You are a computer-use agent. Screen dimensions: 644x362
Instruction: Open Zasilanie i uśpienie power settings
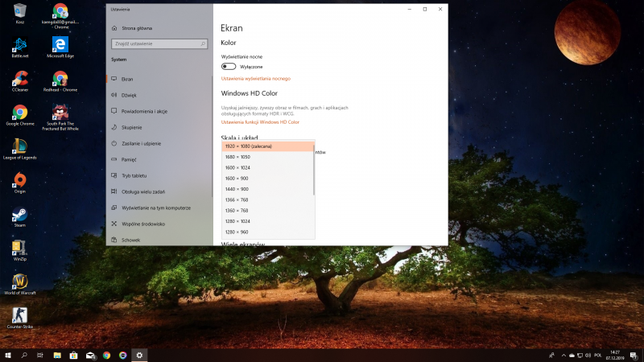141,143
